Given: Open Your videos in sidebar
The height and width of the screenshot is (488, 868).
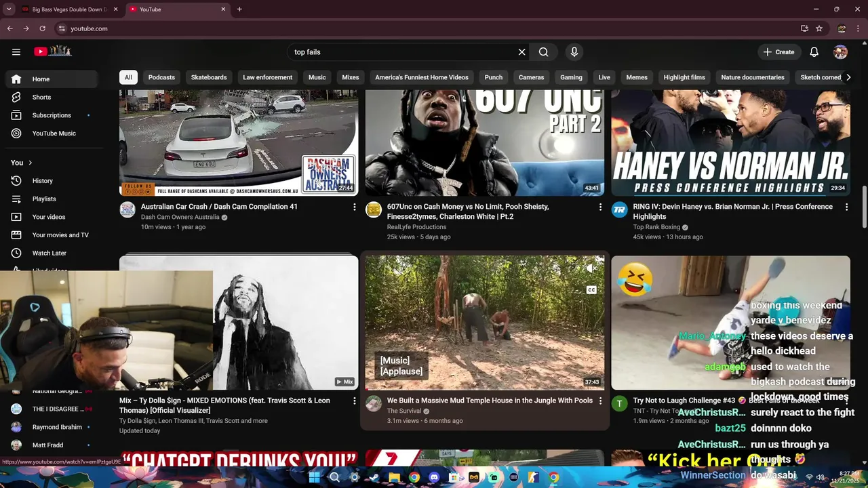Looking at the screenshot, I should pos(52,217).
